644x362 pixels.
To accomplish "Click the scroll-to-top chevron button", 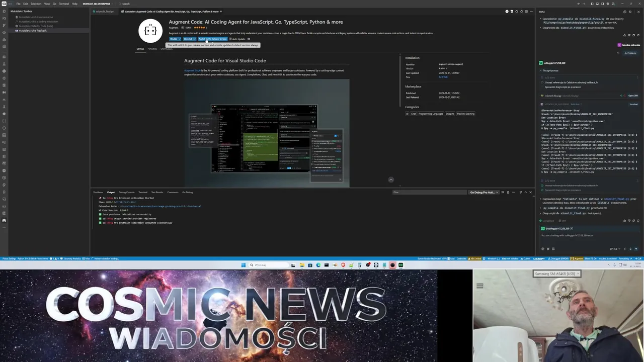I will tap(391, 179).
